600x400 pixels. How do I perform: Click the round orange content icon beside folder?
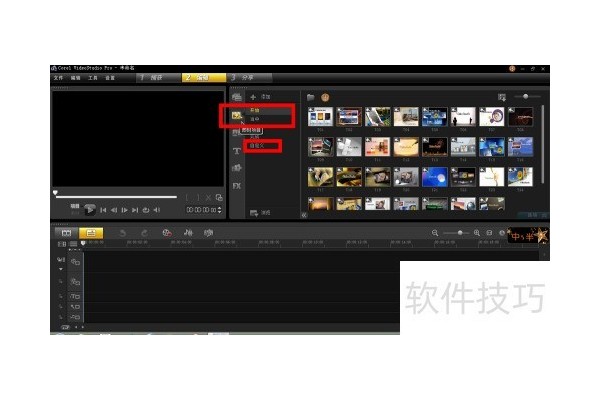coord(325,97)
